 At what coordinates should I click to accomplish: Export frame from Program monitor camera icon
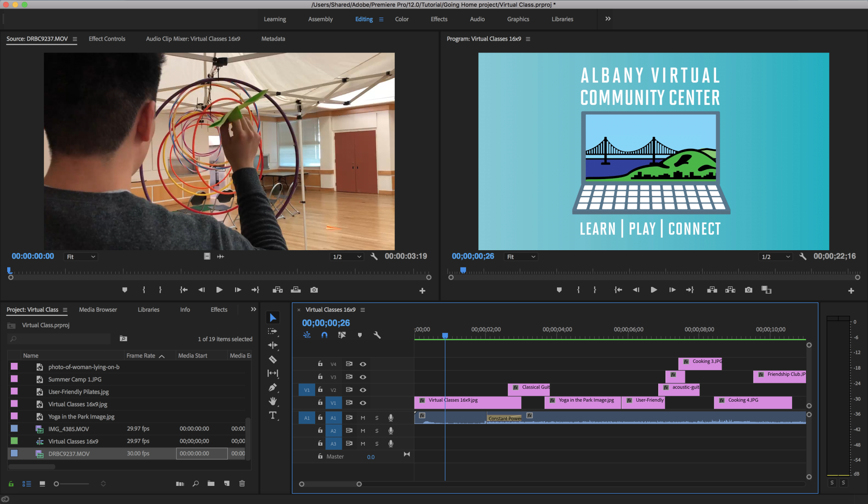[x=749, y=290]
